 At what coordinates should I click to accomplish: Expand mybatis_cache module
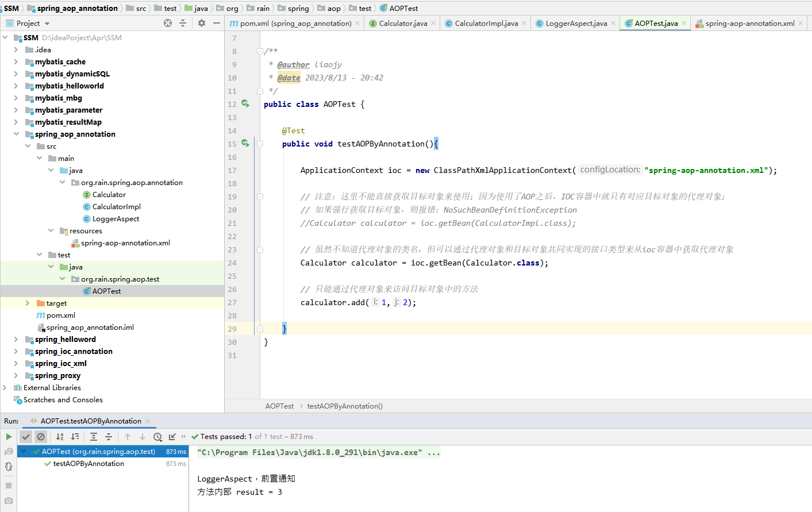[16, 62]
